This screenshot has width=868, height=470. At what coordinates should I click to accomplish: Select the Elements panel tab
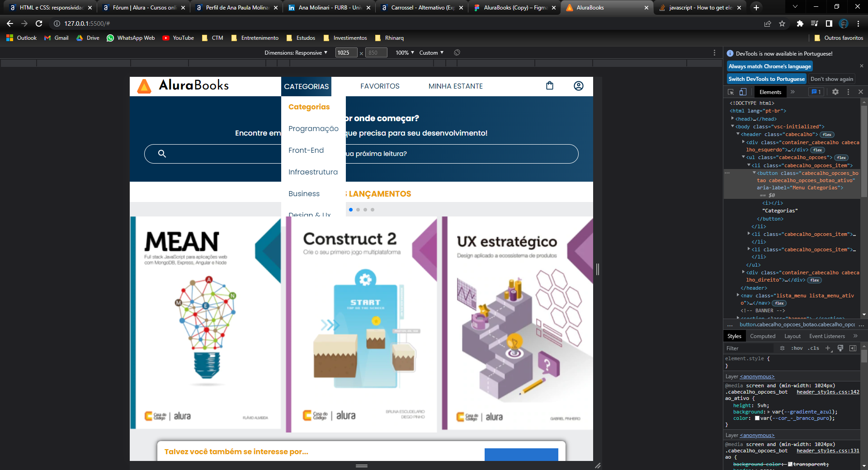(770, 92)
